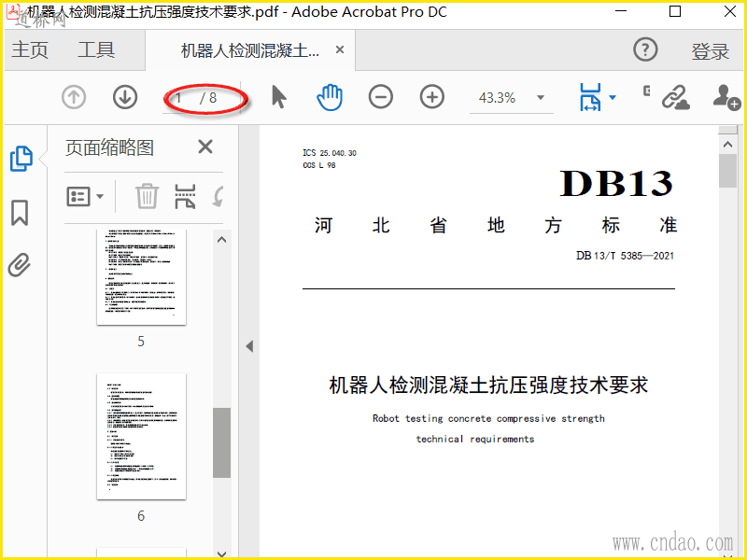Select page 6 thumbnail

coord(141,437)
